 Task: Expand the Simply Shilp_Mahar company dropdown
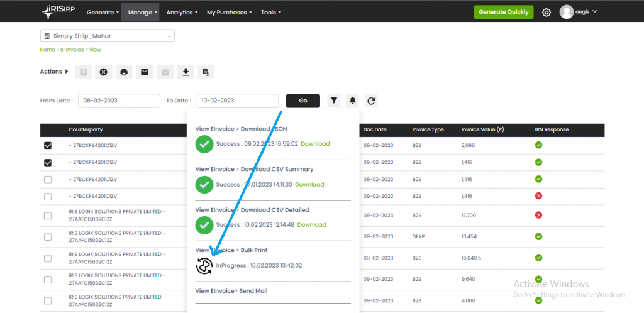click(x=107, y=36)
